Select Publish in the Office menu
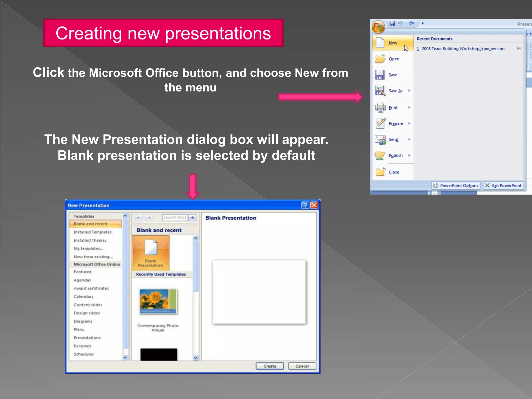Viewport: 532px width, 399px height. (393, 155)
